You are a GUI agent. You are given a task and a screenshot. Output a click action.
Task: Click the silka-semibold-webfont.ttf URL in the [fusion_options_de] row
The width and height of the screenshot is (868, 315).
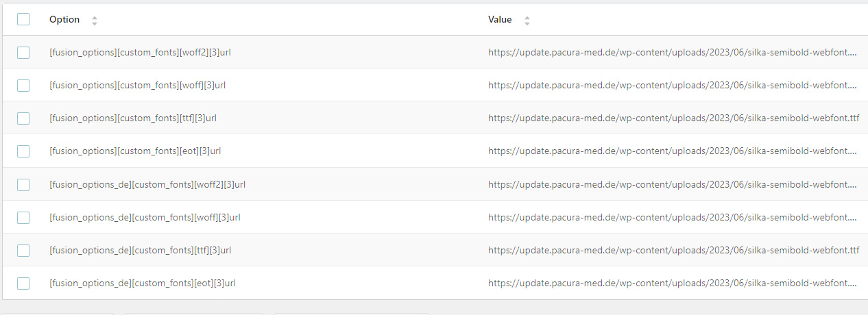click(673, 250)
